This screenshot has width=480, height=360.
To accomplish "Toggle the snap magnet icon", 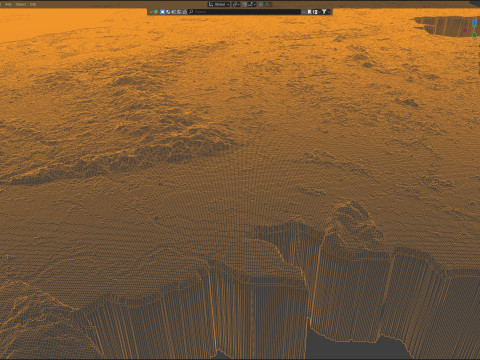I will [245, 4].
